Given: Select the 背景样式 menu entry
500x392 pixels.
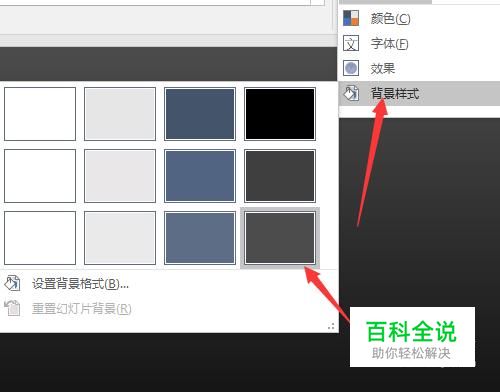Looking at the screenshot, I should [x=419, y=93].
